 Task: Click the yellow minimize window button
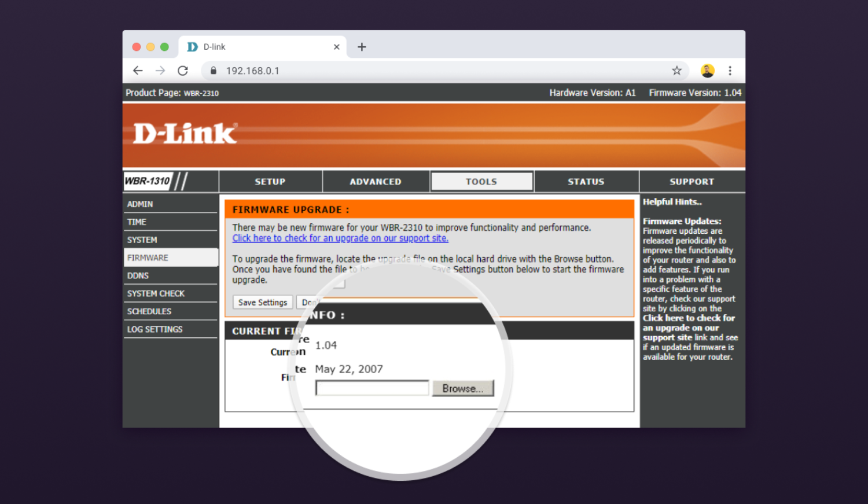pos(150,47)
